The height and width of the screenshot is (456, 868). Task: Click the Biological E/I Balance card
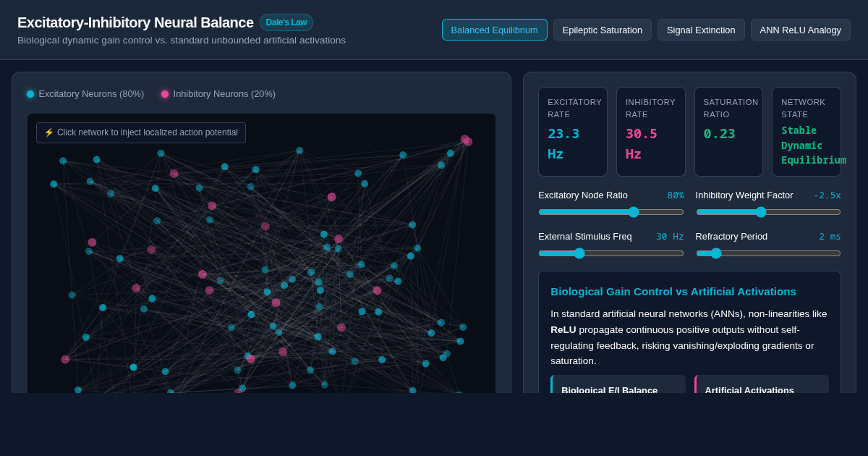(618, 384)
